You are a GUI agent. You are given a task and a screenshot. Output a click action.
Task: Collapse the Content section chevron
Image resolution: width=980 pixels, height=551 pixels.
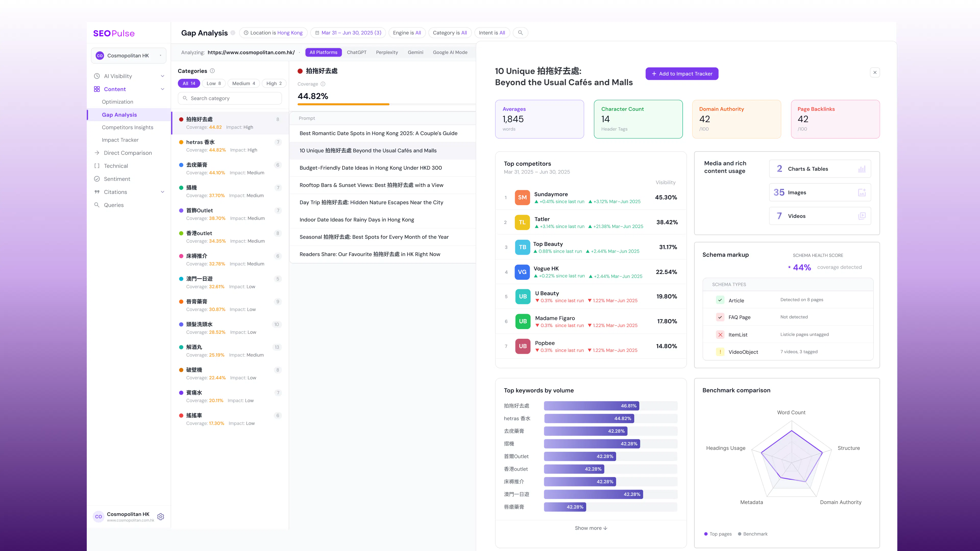[x=163, y=89]
